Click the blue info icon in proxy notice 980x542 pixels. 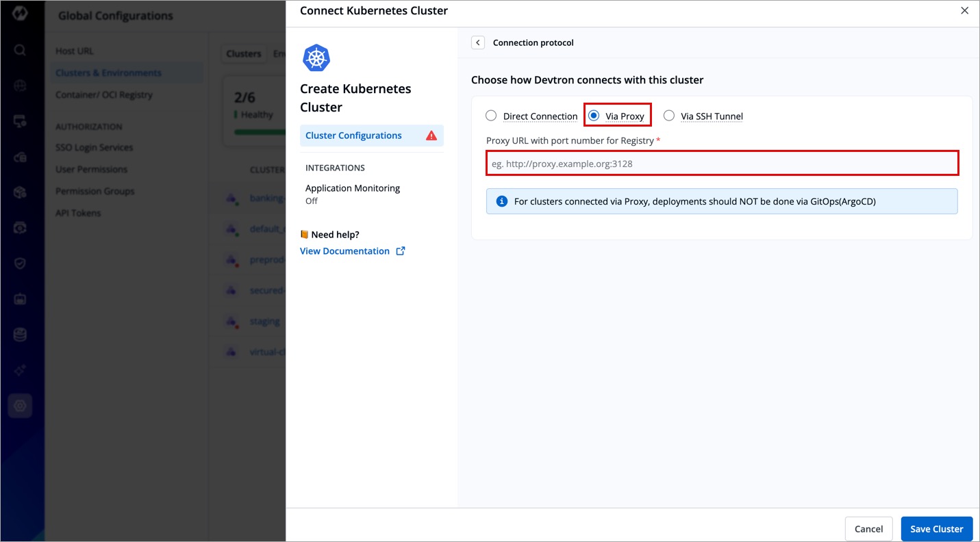pyautogui.click(x=502, y=201)
